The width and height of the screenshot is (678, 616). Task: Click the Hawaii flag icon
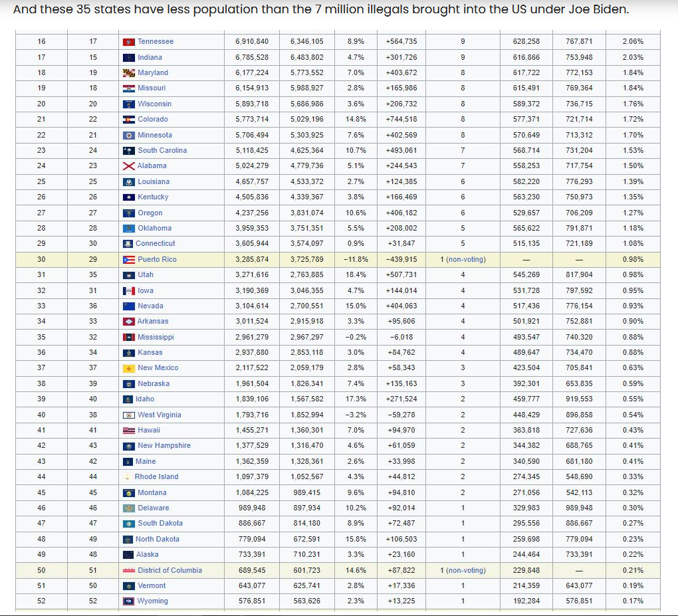(129, 431)
